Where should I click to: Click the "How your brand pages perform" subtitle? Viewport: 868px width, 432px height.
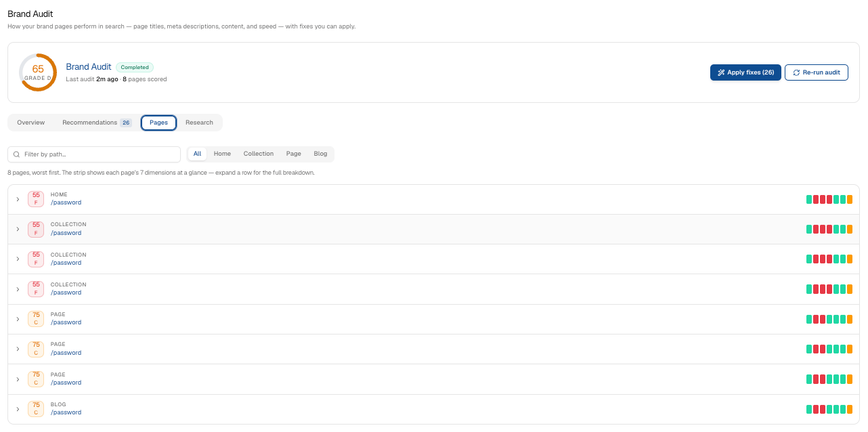(181, 26)
